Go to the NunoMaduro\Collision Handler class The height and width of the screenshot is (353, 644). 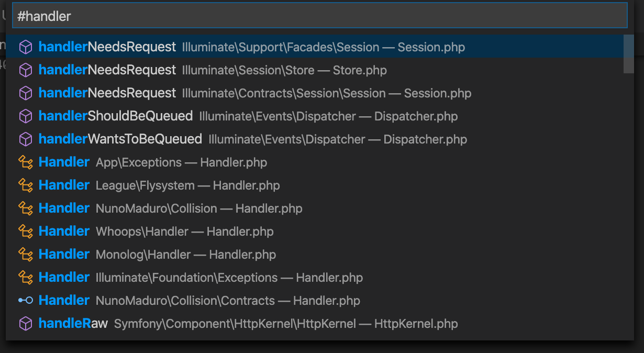pyautogui.click(x=315, y=208)
